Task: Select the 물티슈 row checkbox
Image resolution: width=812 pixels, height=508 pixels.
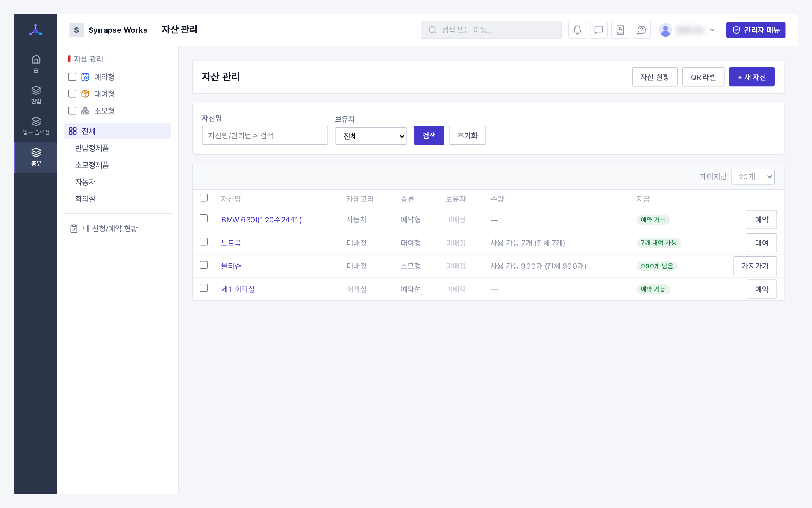Action: click(x=203, y=265)
